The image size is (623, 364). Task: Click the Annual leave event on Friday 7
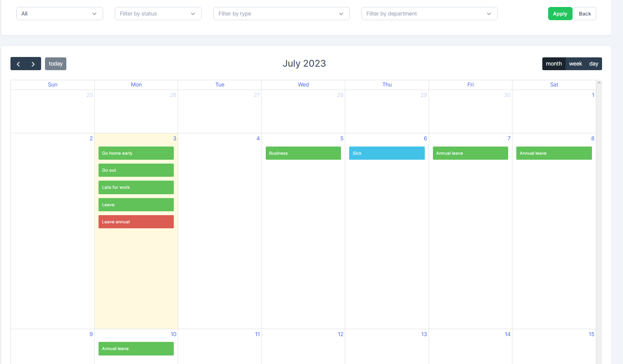click(x=470, y=153)
